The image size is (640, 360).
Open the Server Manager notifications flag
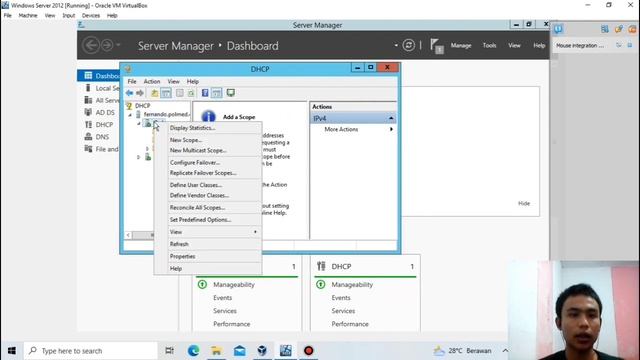(x=436, y=46)
